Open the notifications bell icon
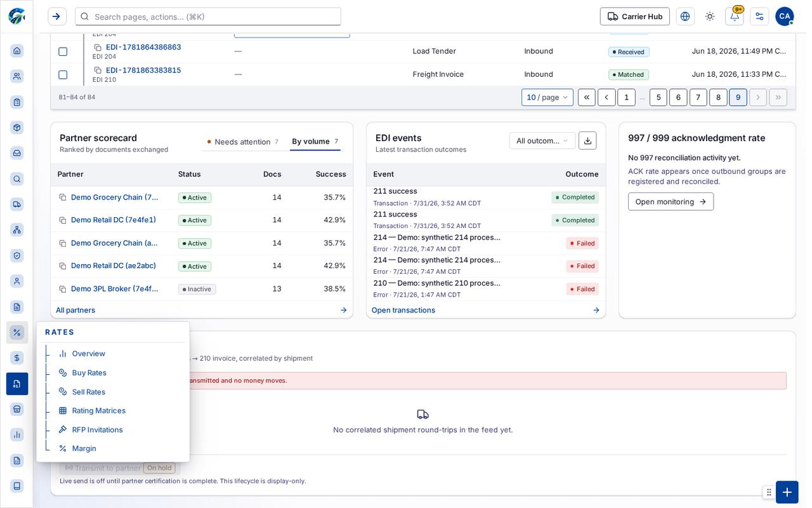812x508 pixels. 734,17
